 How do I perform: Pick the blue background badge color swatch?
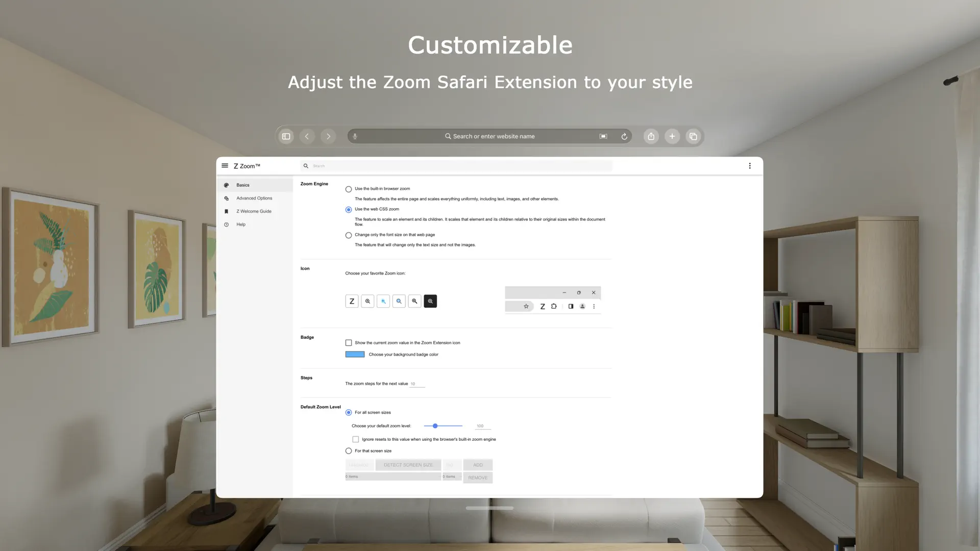coord(354,354)
